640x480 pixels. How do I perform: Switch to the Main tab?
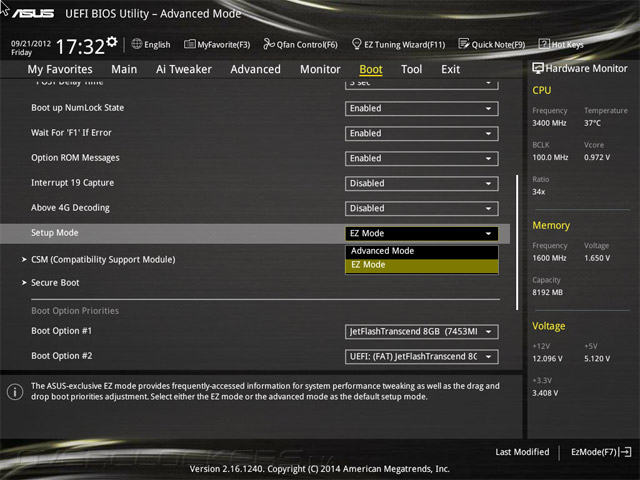(x=124, y=69)
